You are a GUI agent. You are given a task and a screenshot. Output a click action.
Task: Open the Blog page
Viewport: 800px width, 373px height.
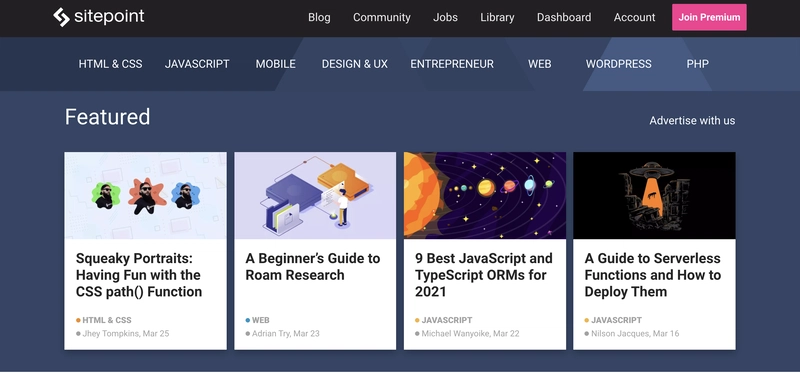[319, 17]
